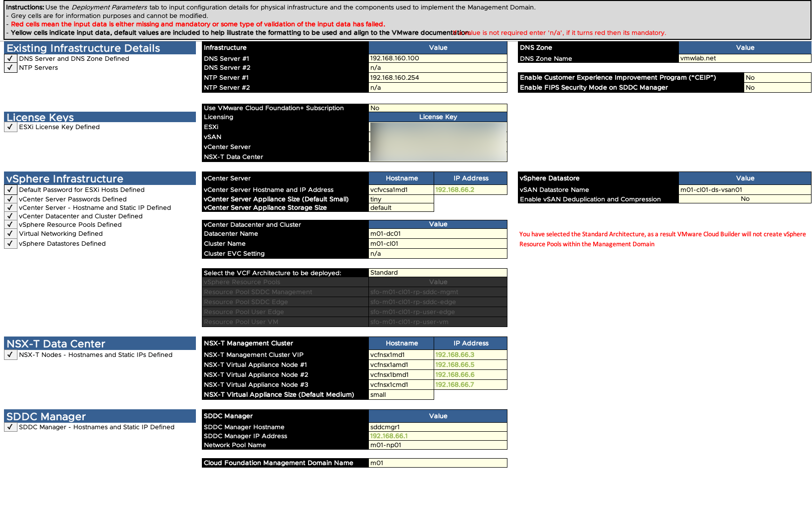
Task: Select DNS Zone Name cell vmwlab.net
Action: [745, 58]
